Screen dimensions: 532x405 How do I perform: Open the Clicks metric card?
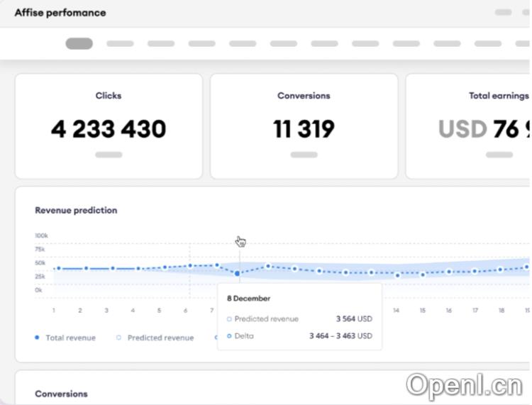[109, 126]
